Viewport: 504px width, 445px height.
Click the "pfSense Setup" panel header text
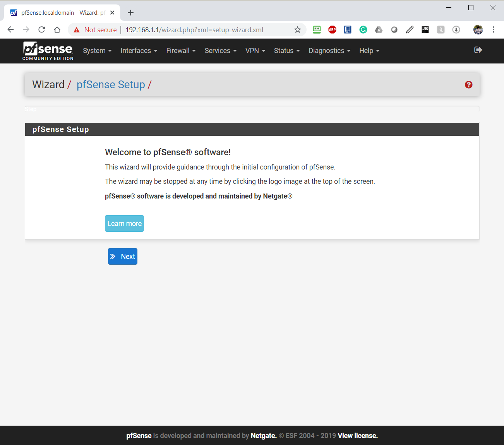(x=61, y=129)
